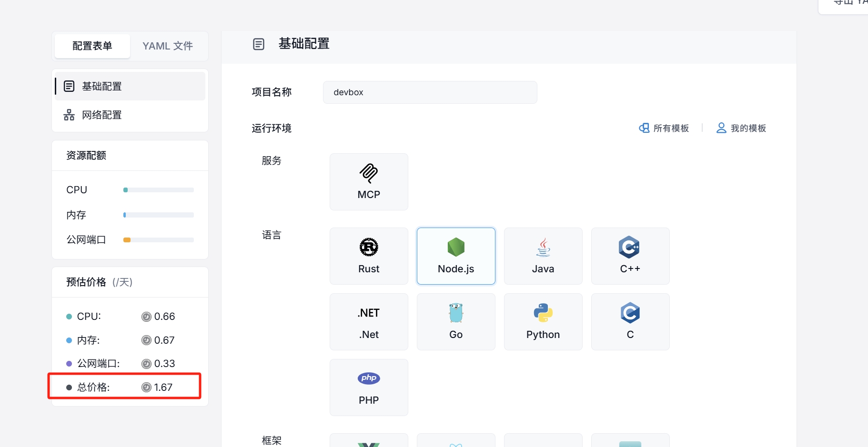
Task: Click the coin icon beside 总价格
Action: pos(146,387)
